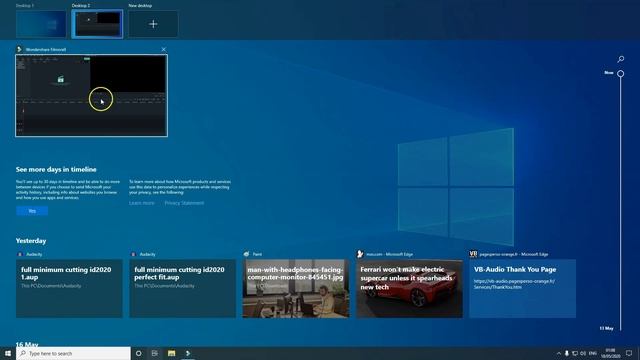This screenshot has height=360, width=640.
Task: Click Yes to see more timeline days
Action: pos(32,211)
